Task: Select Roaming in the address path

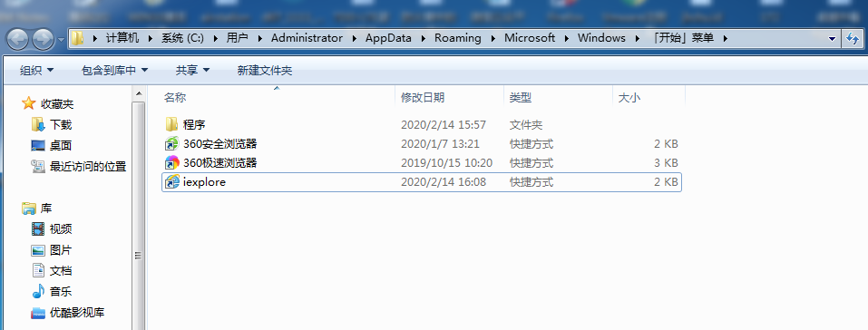Action: 457,38
